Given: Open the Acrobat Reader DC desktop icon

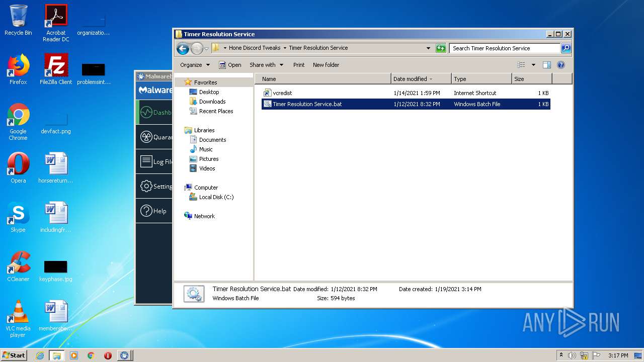Looking at the screenshot, I should point(56,23).
